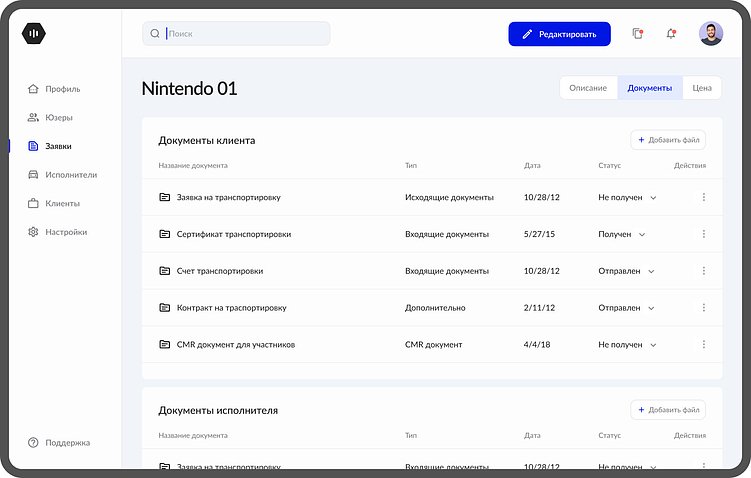Image resolution: width=751 pixels, height=478 pixels.
Task: Open actions menu for Контракт на траспортировку
Action: 704,308
